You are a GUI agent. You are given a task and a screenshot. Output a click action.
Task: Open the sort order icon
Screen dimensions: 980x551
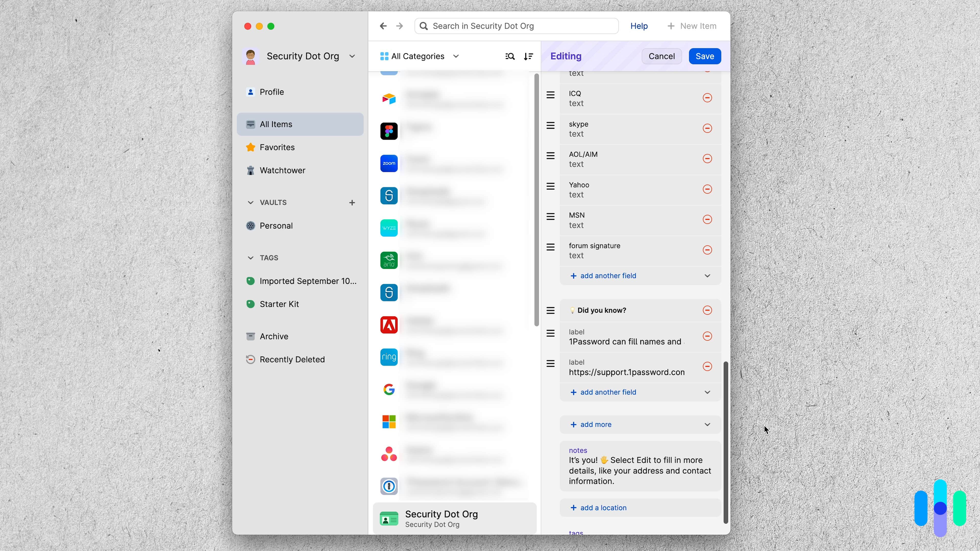coord(529,56)
